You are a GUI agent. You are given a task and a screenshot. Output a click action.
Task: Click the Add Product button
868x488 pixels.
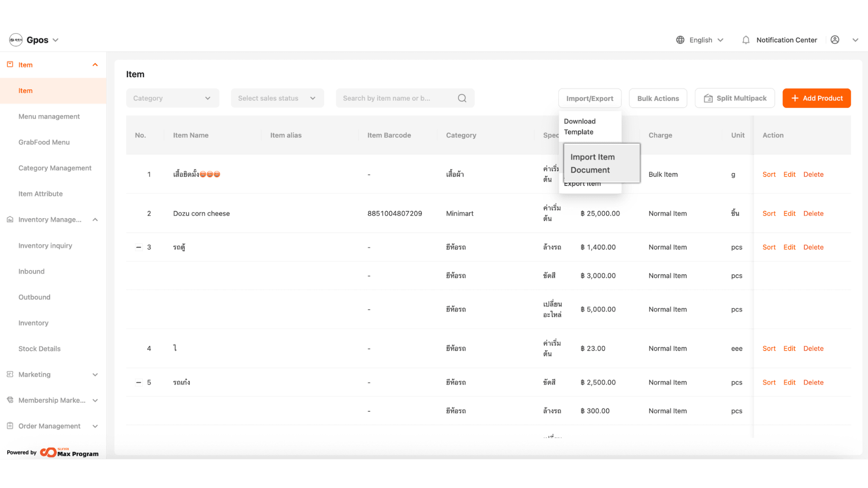[x=816, y=98]
